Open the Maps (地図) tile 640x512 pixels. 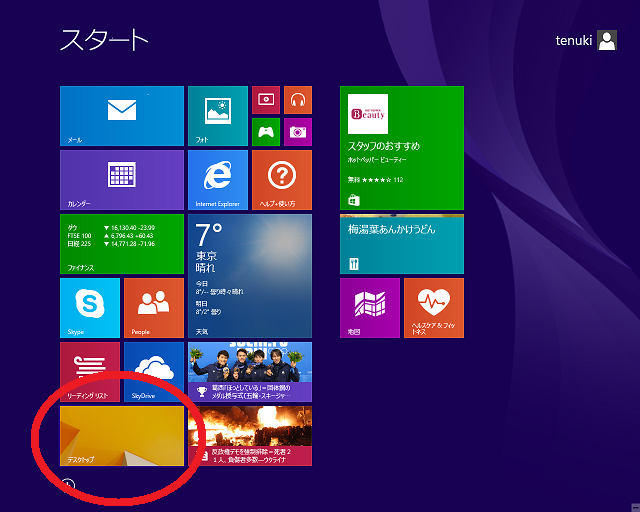pyautogui.click(x=369, y=308)
